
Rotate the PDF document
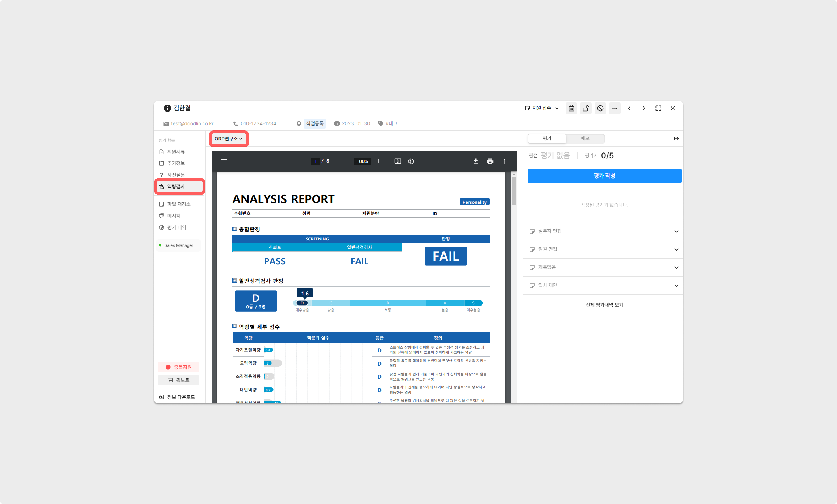pos(411,161)
